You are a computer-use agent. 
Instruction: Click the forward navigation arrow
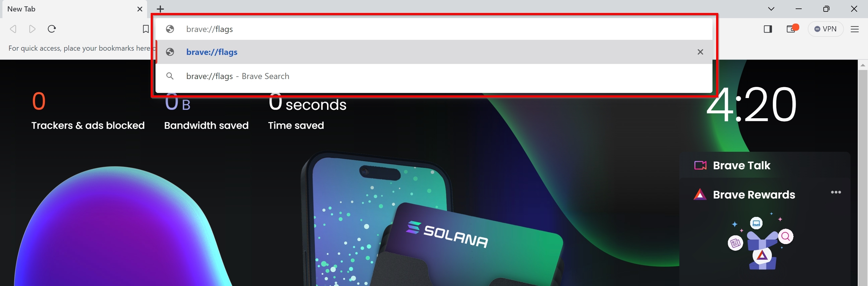coord(32,29)
